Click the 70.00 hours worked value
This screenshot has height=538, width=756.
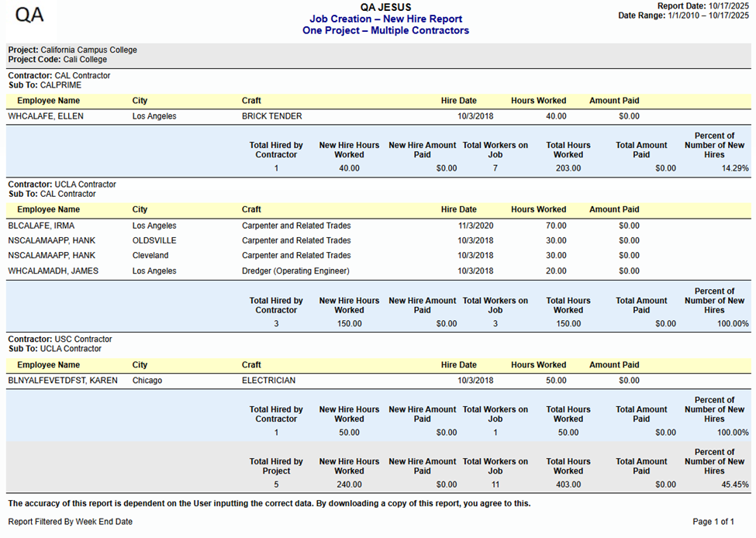pos(556,226)
